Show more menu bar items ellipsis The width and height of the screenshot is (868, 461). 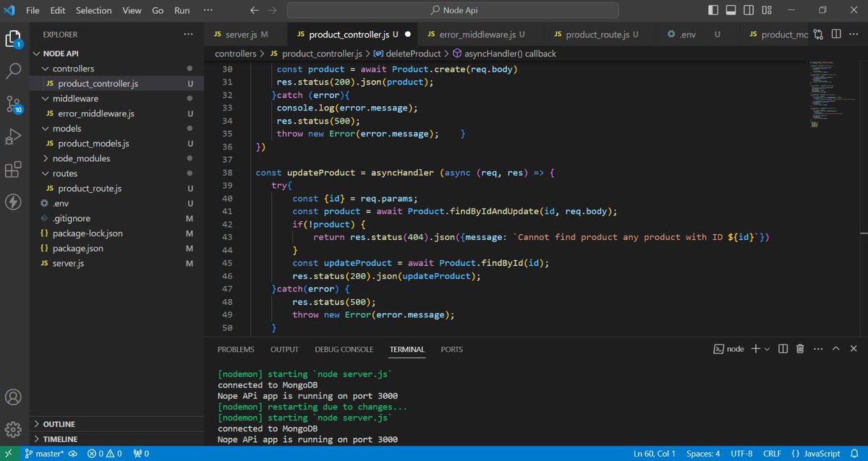click(208, 10)
